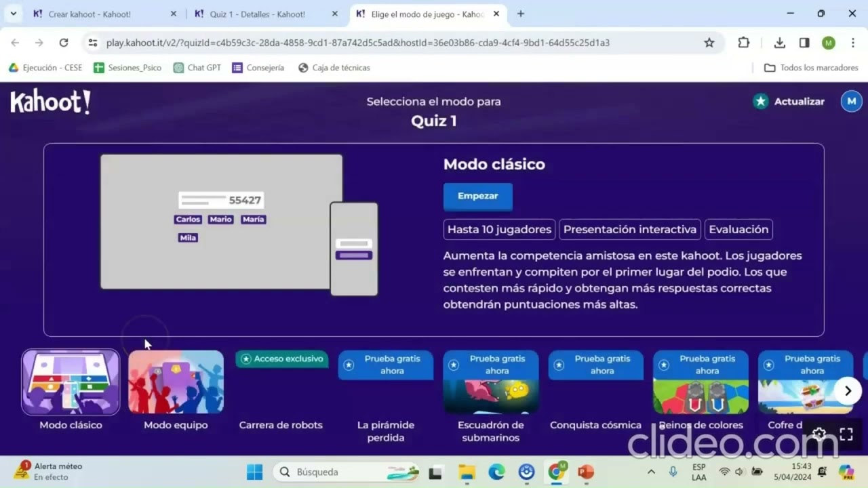
Task: Open the Chrome extensions puzzle icon
Action: (744, 43)
